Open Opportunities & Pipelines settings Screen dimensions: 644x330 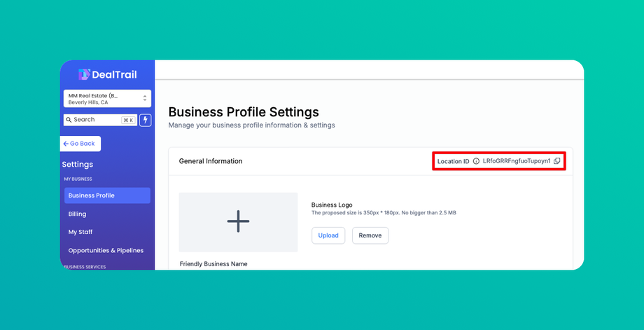point(106,250)
